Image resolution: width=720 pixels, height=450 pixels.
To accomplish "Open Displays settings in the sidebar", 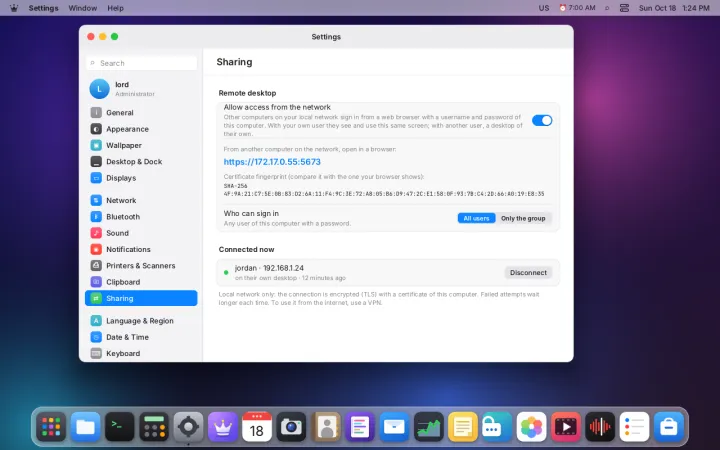I will [x=141, y=178].
